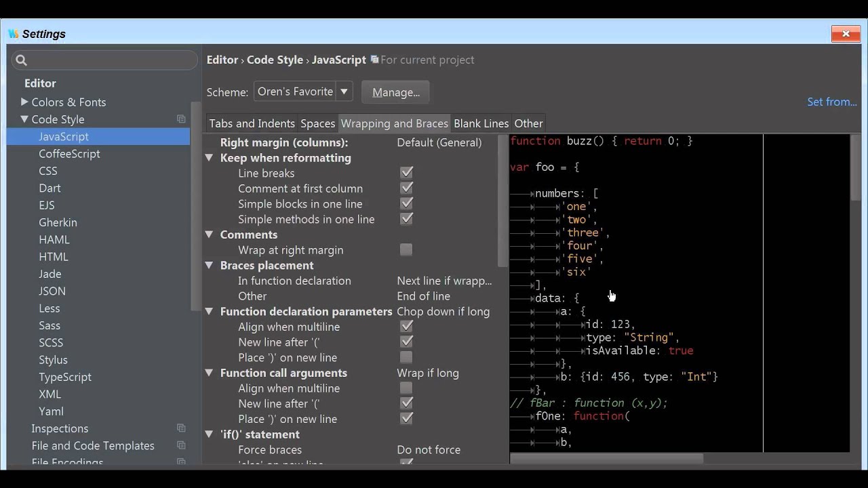Toggle New line after '(' for function declaration parameters
This screenshot has width=868, height=488.
click(406, 342)
